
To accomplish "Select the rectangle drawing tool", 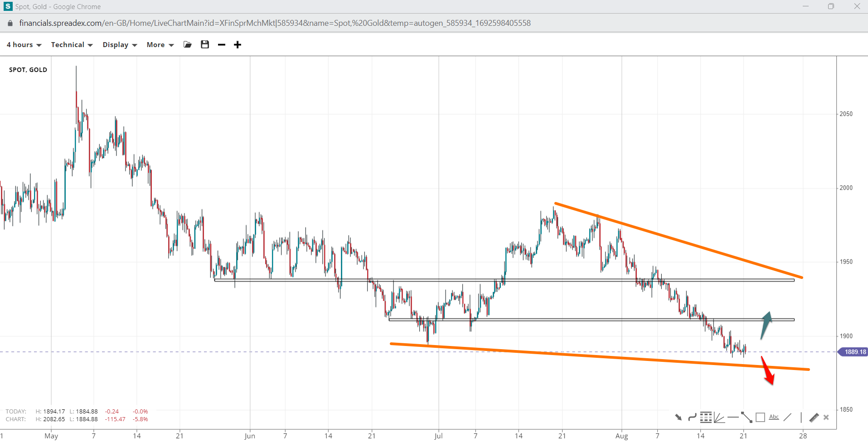I will tap(761, 417).
